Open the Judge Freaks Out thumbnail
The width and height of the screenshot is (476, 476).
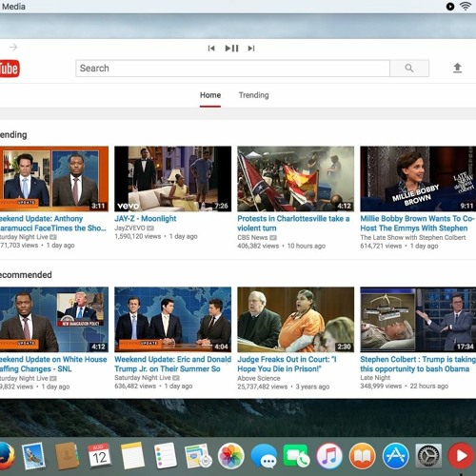tap(296, 320)
